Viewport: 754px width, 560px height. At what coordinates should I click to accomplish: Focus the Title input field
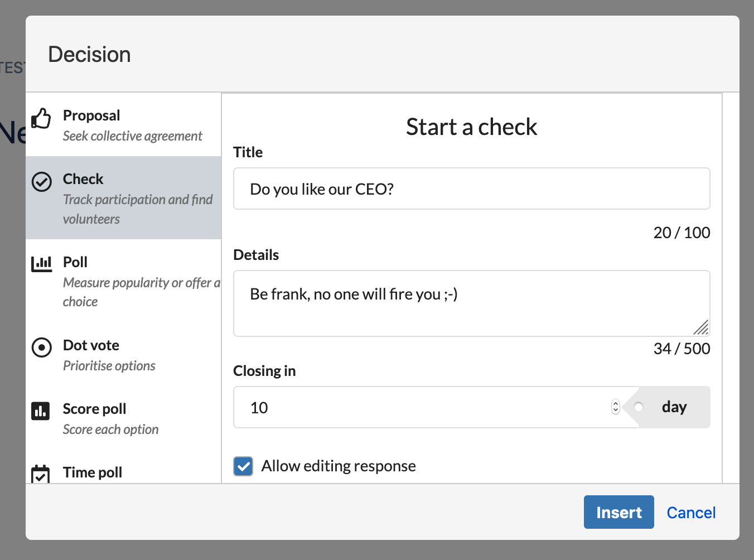471,189
